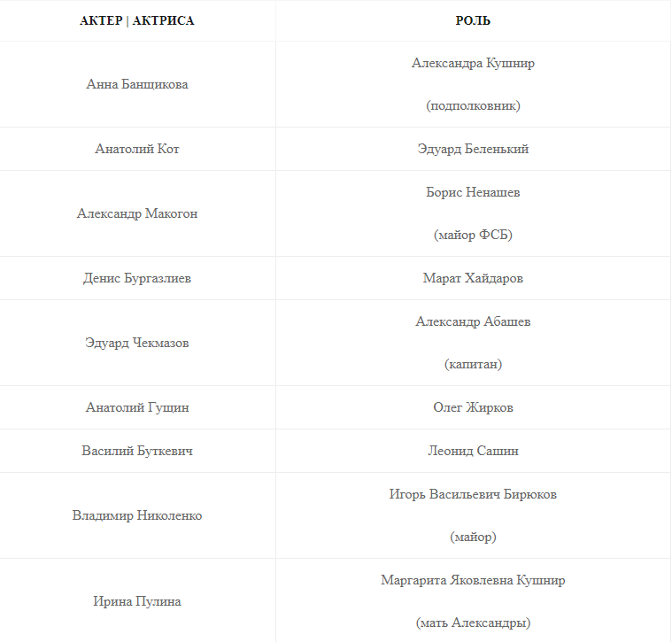Select the actress name Анна Банщикова
Screen dimensions: 672x642
click(137, 84)
